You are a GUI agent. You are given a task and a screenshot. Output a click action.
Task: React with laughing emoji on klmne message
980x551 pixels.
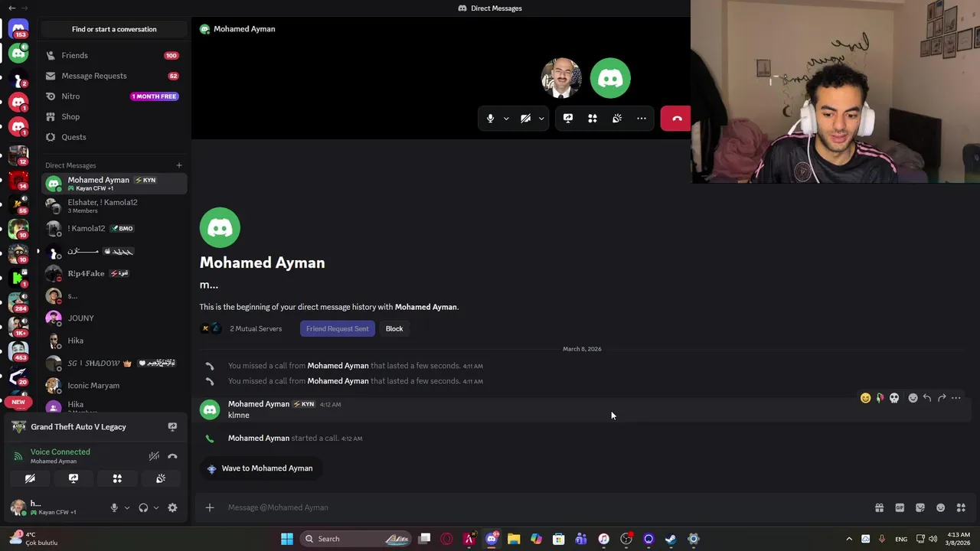click(865, 398)
